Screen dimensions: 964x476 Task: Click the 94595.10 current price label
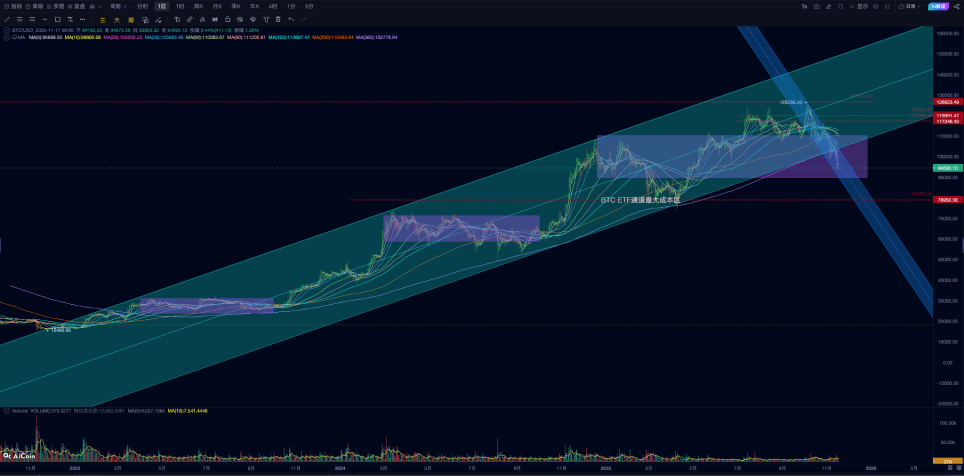click(x=947, y=167)
